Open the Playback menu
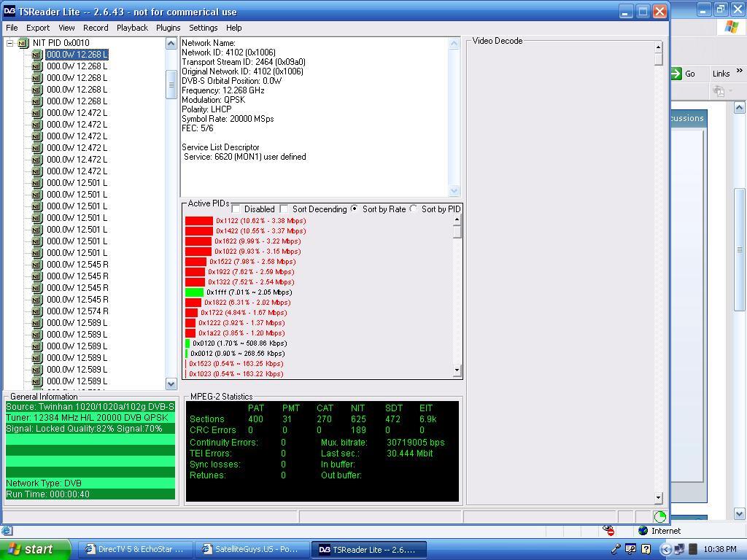The image size is (747, 560). (x=133, y=28)
